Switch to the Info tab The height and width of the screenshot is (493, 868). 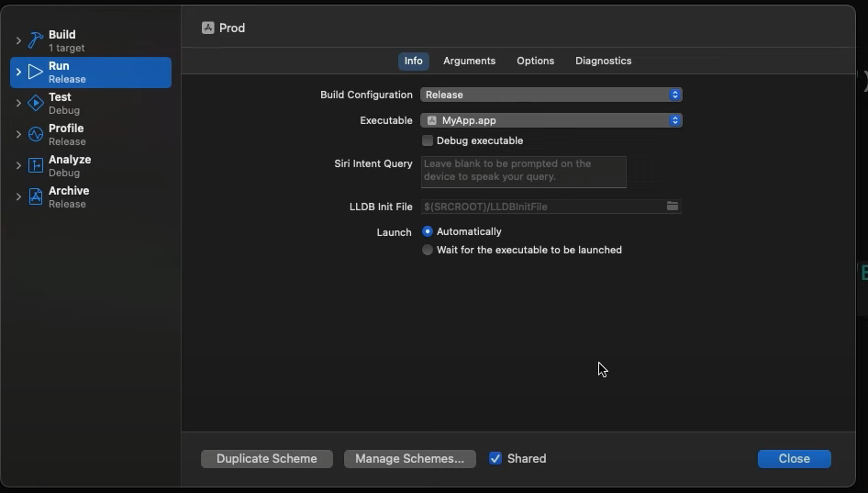(x=414, y=61)
